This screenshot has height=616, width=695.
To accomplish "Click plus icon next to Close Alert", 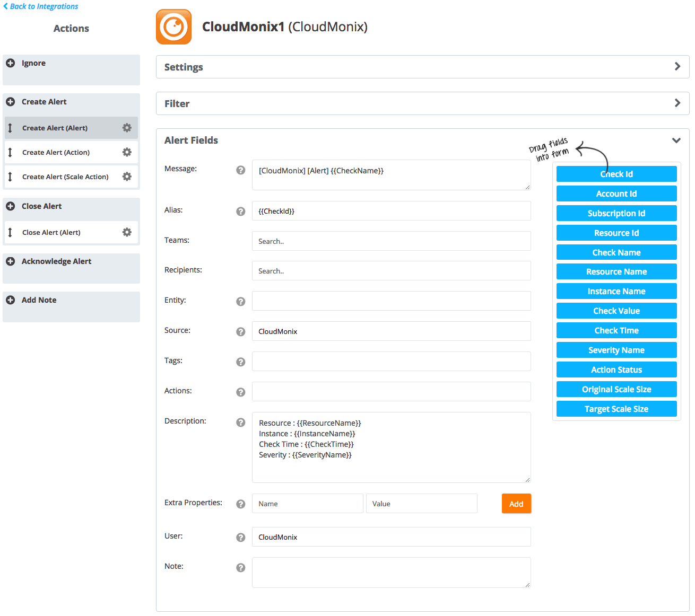I will click(x=10, y=206).
